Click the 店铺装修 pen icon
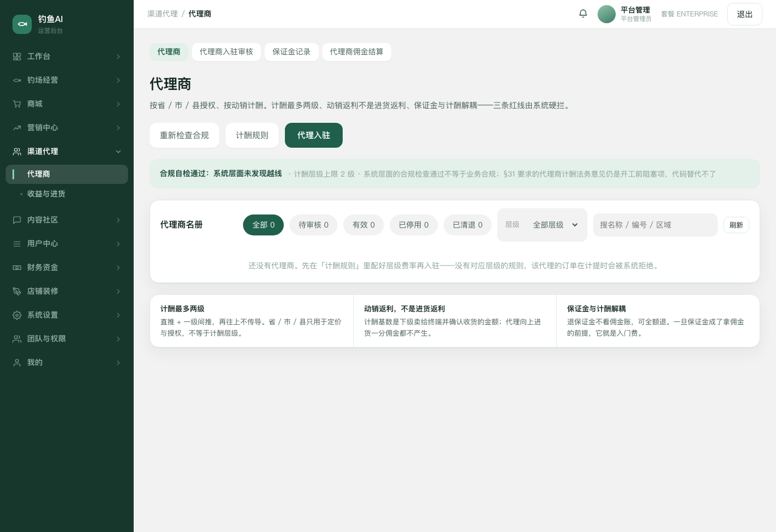Screen dimensions: 776x532 coord(17,291)
